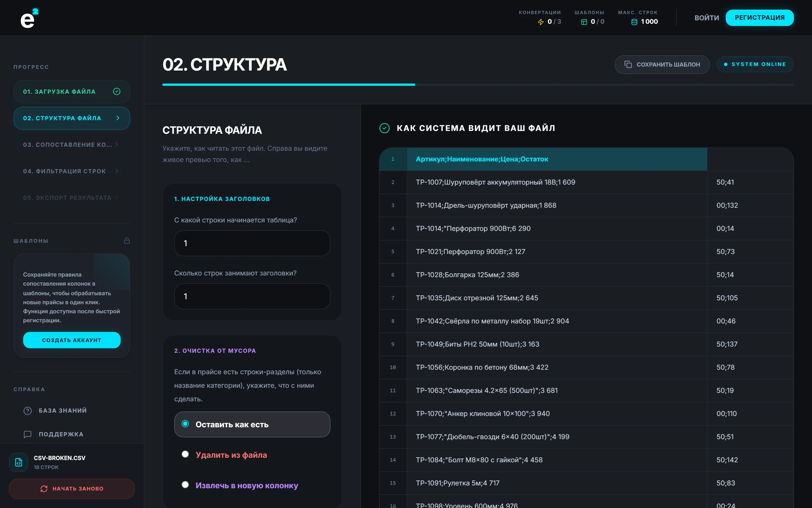
Task: Click the chat bubble support icon
Action: pos(28,434)
